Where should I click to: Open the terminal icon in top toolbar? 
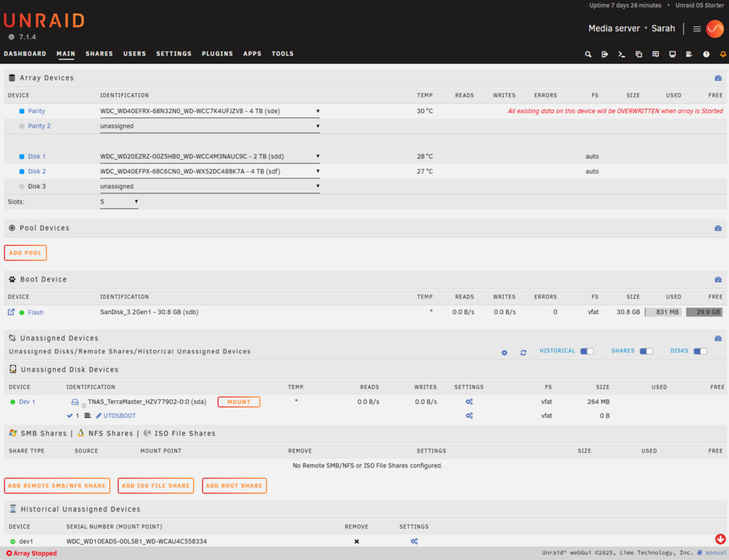[622, 55]
